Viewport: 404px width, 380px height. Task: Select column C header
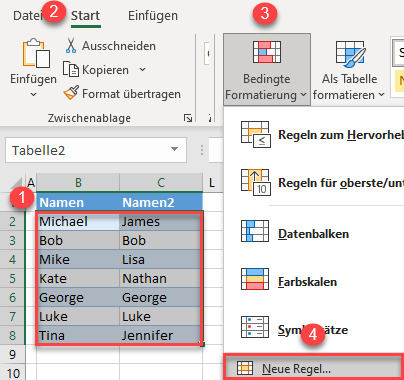[x=161, y=182]
